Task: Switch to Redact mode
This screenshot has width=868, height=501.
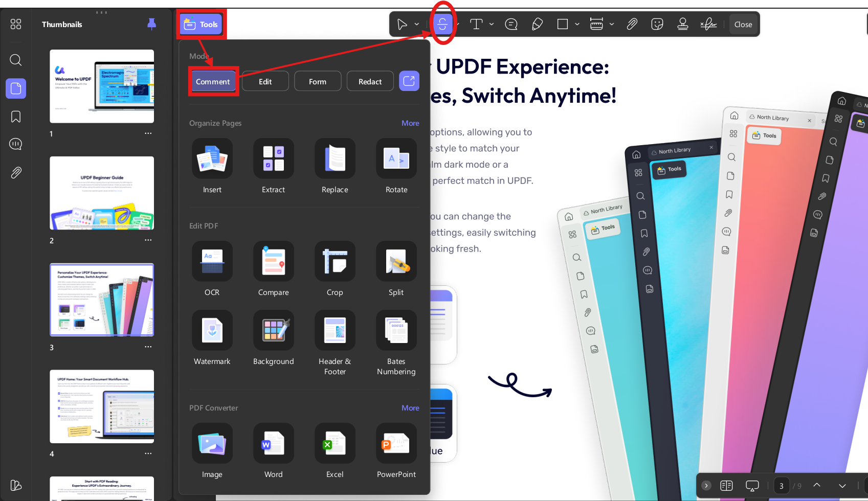Action: pyautogui.click(x=370, y=81)
